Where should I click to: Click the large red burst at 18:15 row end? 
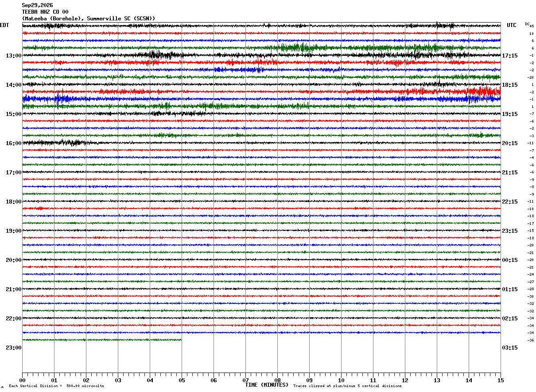pyautogui.click(x=484, y=92)
